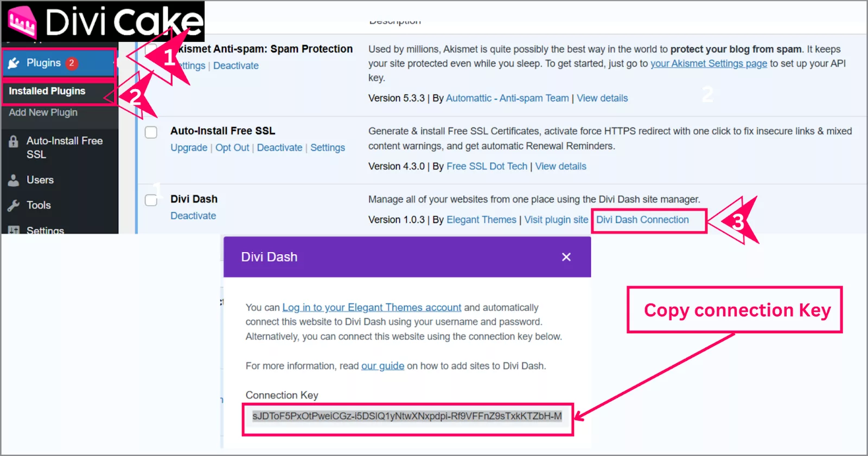Click the Divi Dash plugin name
The height and width of the screenshot is (456, 868).
pyautogui.click(x=194, y=199)
